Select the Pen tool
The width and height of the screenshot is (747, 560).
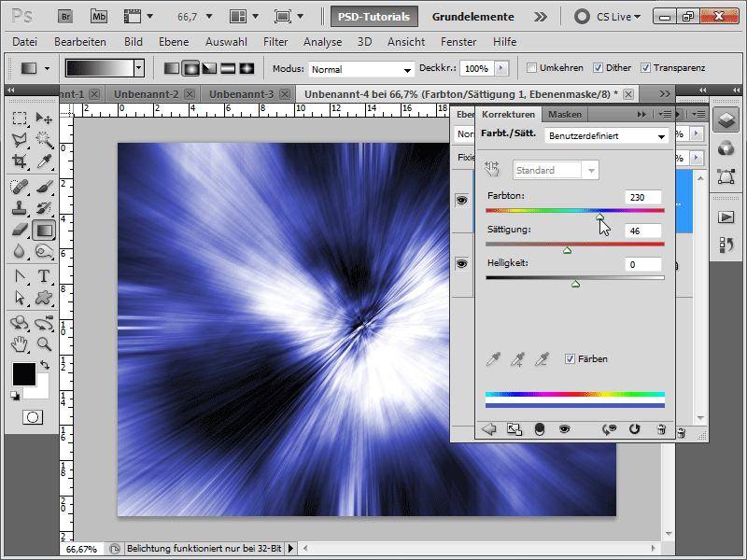point(20,276)
